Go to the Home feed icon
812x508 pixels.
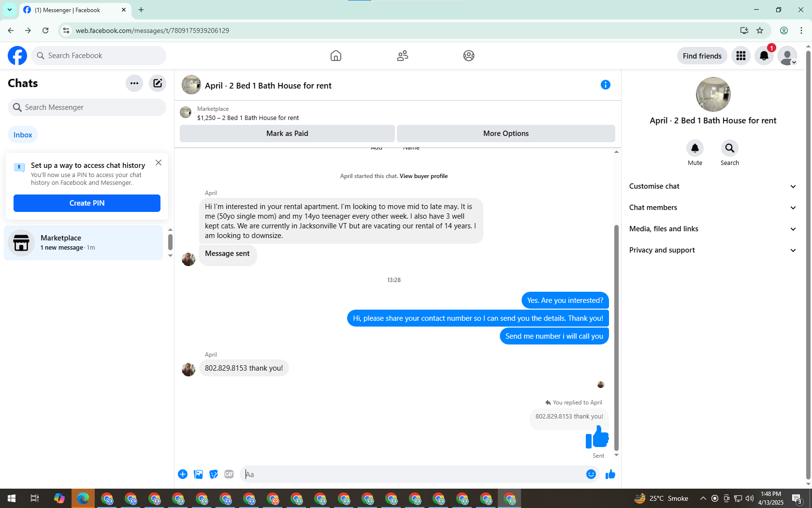pyautogui.click(x=336, y=56)
